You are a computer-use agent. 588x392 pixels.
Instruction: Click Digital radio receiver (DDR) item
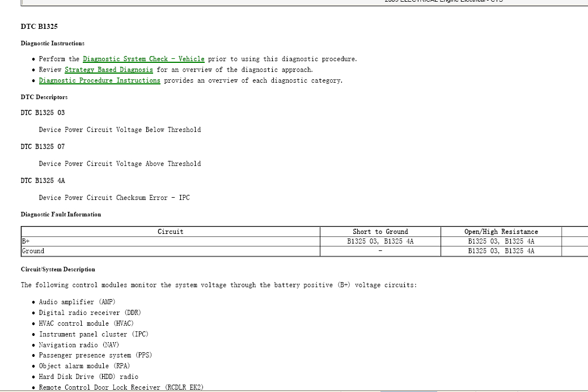(x=90, y=313)
